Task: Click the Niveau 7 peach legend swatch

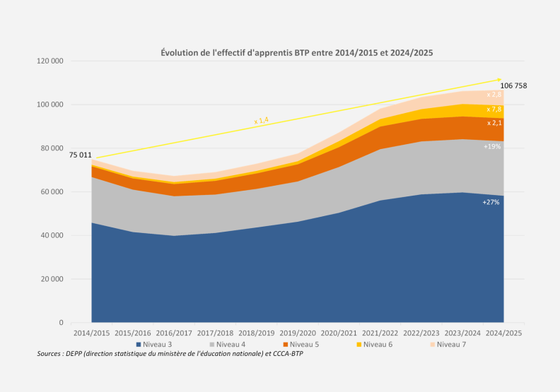Action: [x=433, y=345]
